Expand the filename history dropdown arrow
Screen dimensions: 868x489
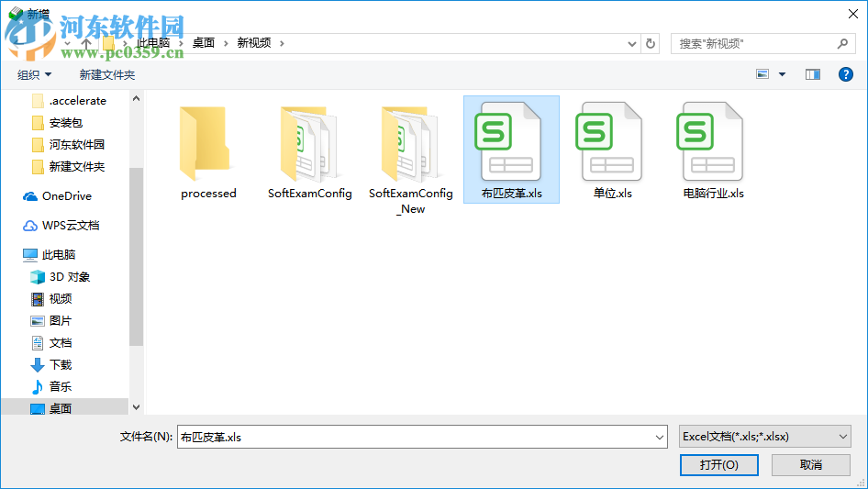660,437
